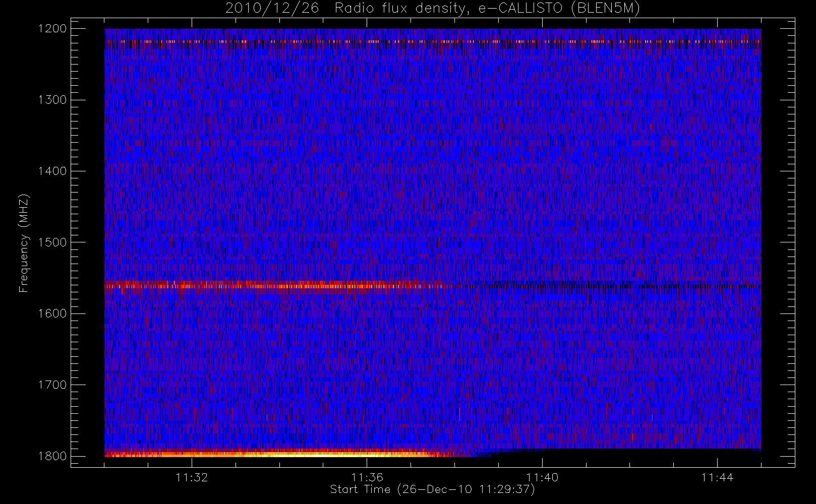
Task: Click the 11:36 time tick label
Action: pos(367,477)
